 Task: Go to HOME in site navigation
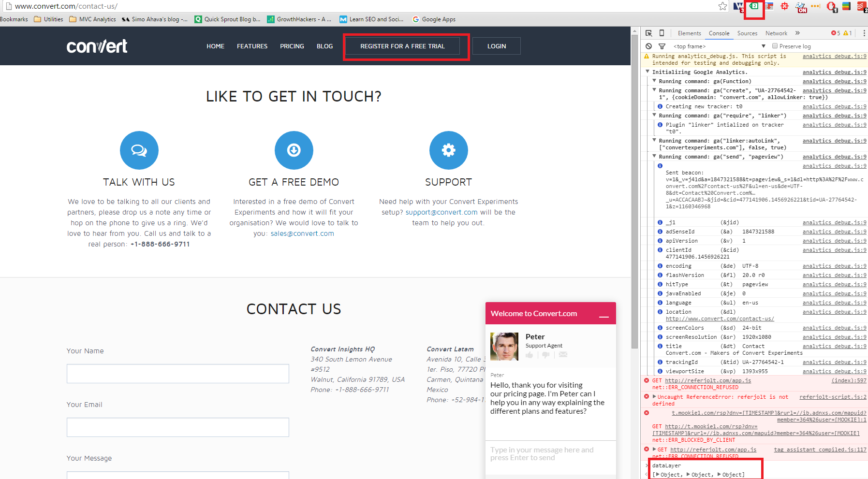[x=215, y=46]
